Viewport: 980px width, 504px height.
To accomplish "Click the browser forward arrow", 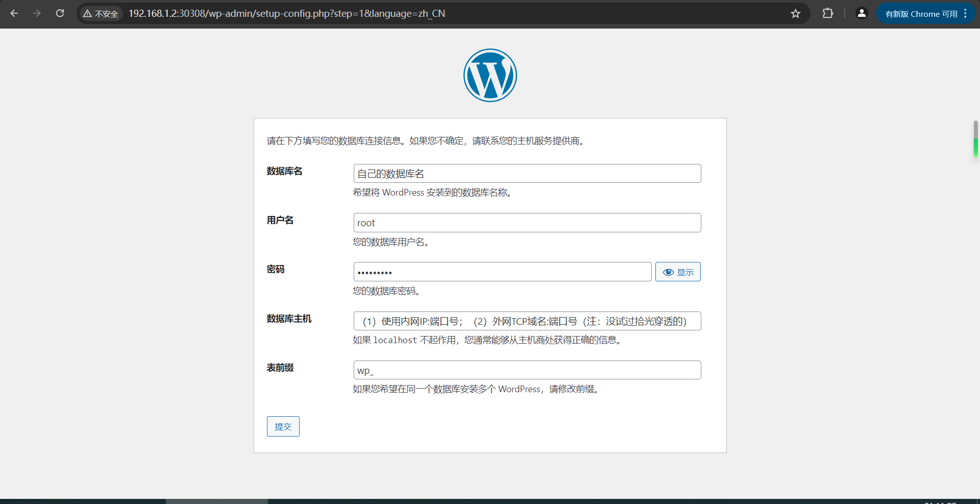I will point(37,14).
